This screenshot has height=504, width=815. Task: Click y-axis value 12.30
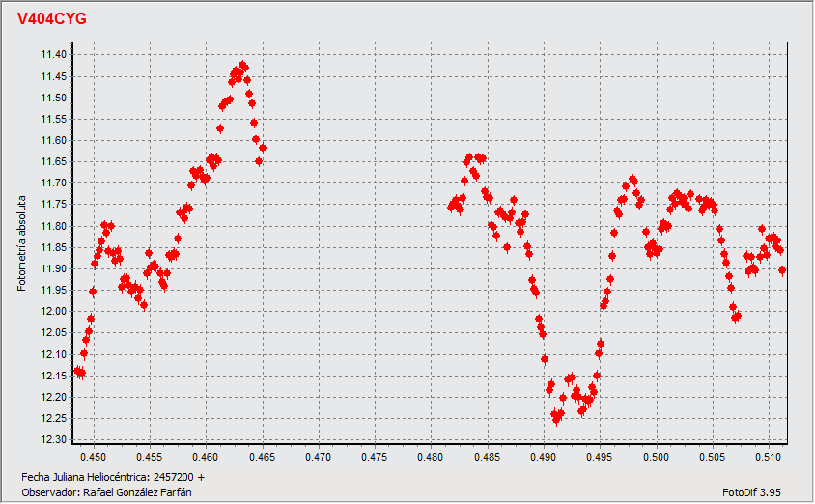pos(53,439)
